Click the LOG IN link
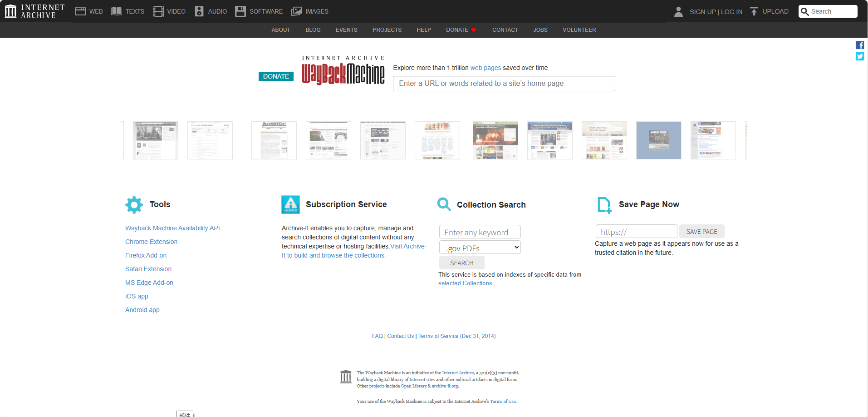 (732, 12)
